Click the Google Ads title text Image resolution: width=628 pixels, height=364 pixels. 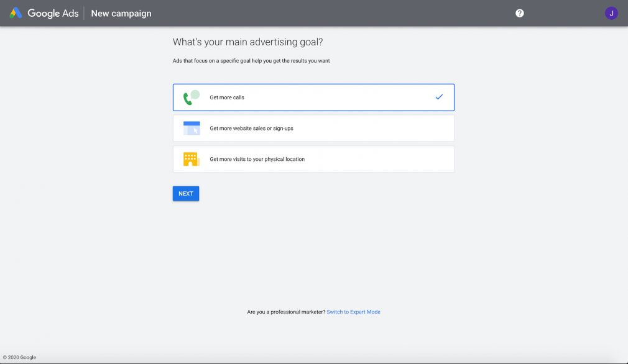pyautogui.click(x=53, y=13)
